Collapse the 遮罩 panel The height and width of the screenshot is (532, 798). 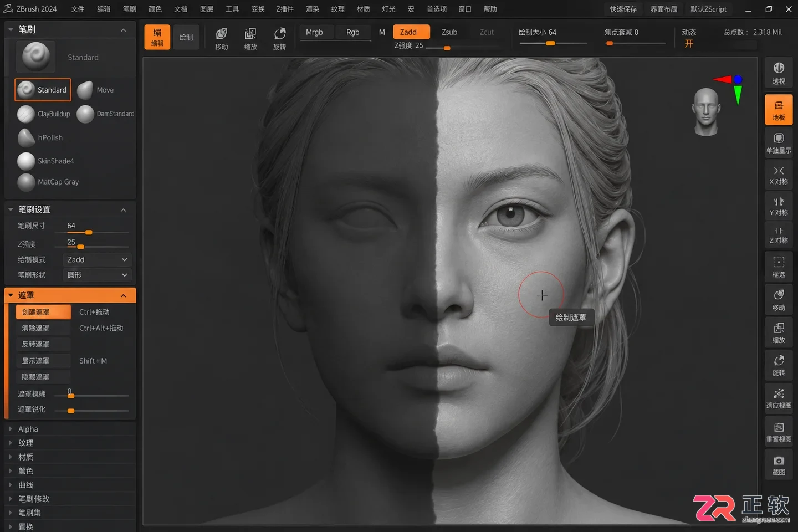[x=124, y=295]
